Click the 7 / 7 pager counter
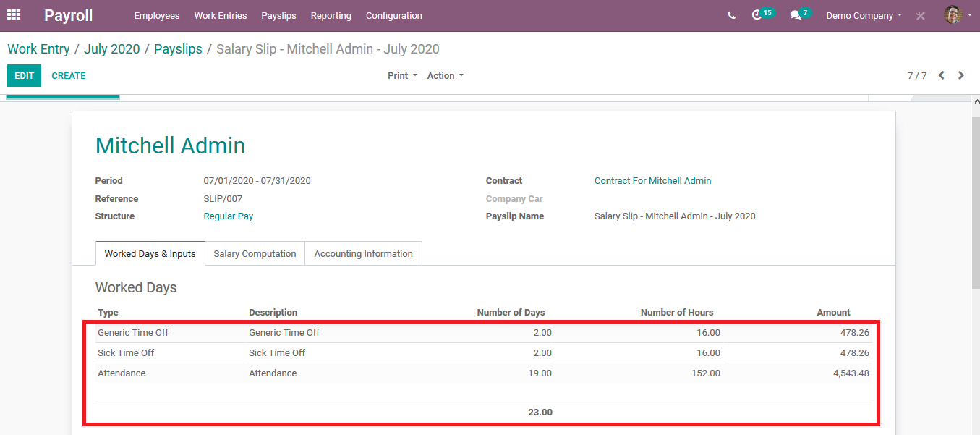Image resolution: width=980 pixels, height=435 pixels. click(917, 75)
